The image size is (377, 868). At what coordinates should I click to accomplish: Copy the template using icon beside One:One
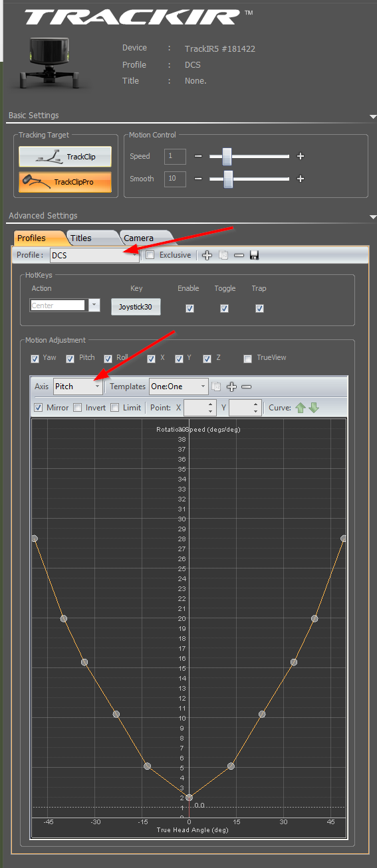(216, 387)
